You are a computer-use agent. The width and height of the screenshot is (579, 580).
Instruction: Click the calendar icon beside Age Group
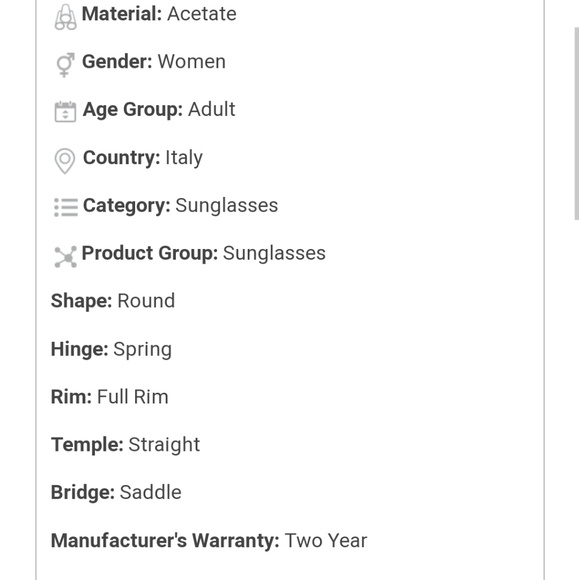tap(65, 111)
